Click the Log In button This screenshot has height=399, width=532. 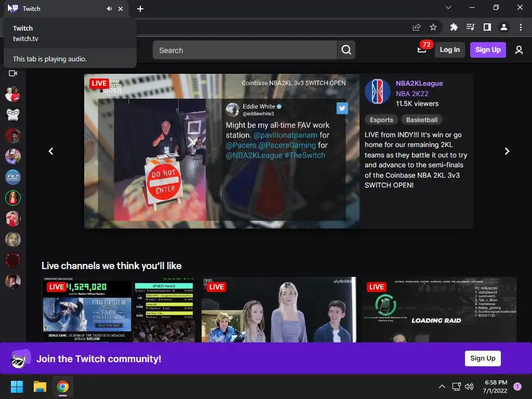coord(450,50)
